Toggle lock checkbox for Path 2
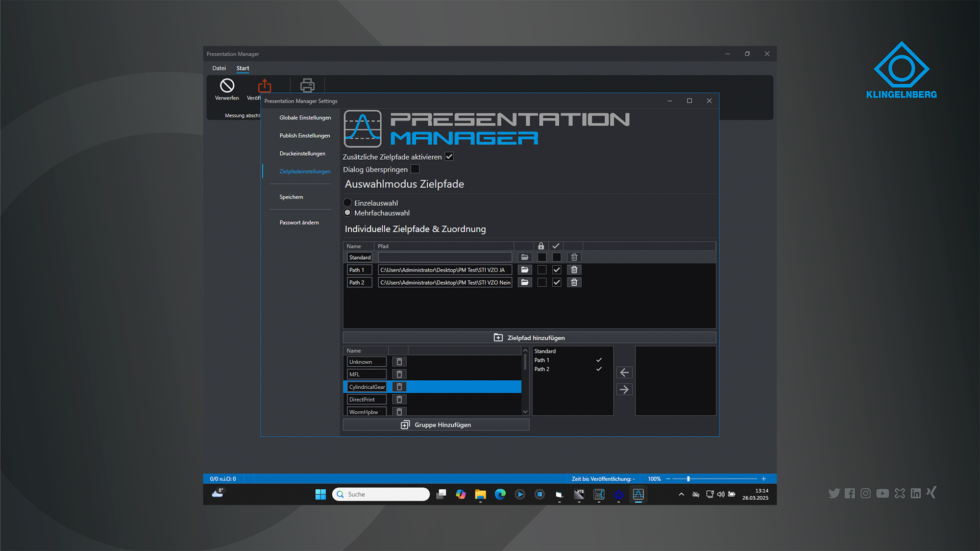The height and width of the screenshot is (551, 980). 542,282
